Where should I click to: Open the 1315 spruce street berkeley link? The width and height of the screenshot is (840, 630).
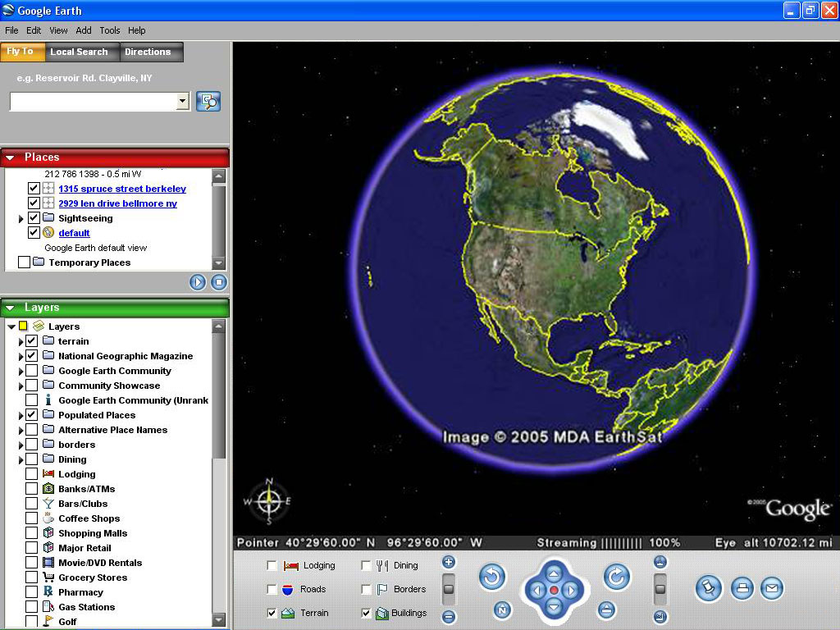pos(122,189)
